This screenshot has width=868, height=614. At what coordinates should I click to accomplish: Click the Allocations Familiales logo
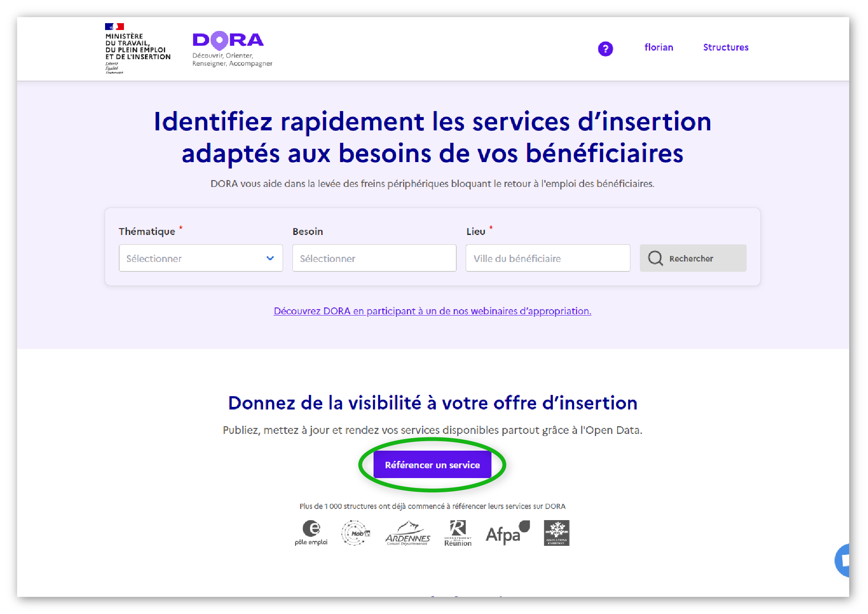(x=556, y=533)
